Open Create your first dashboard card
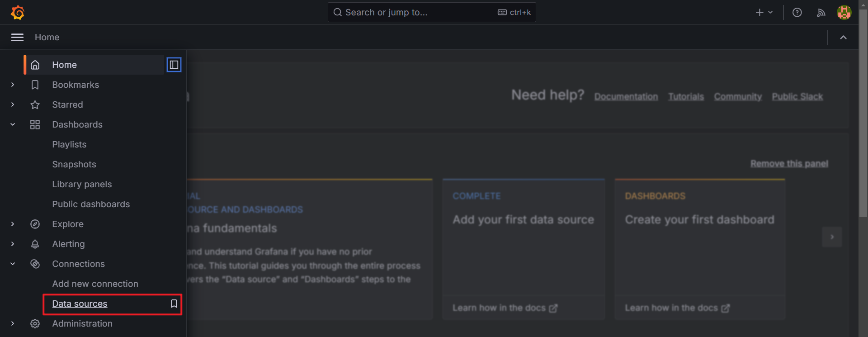Image resolution: width=868 pixels, height=337 pixels. (700, 249)
